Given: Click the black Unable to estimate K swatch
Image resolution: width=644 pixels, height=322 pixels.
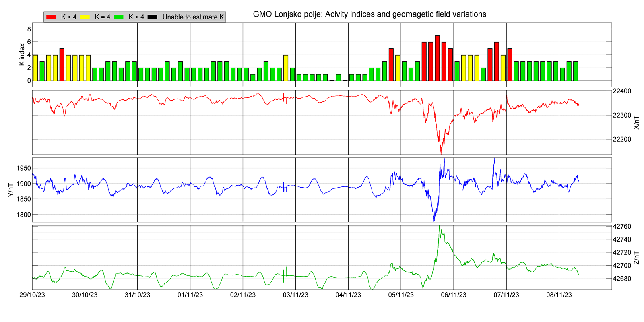Looking at the screenshot, I should [x=153, y=17].
